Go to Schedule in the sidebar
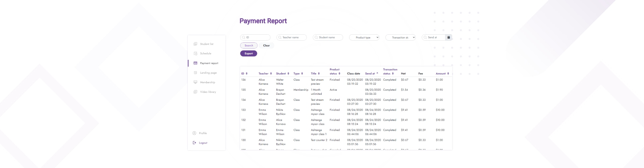This screenshot has width=644, height=168. tap(206, 53)
